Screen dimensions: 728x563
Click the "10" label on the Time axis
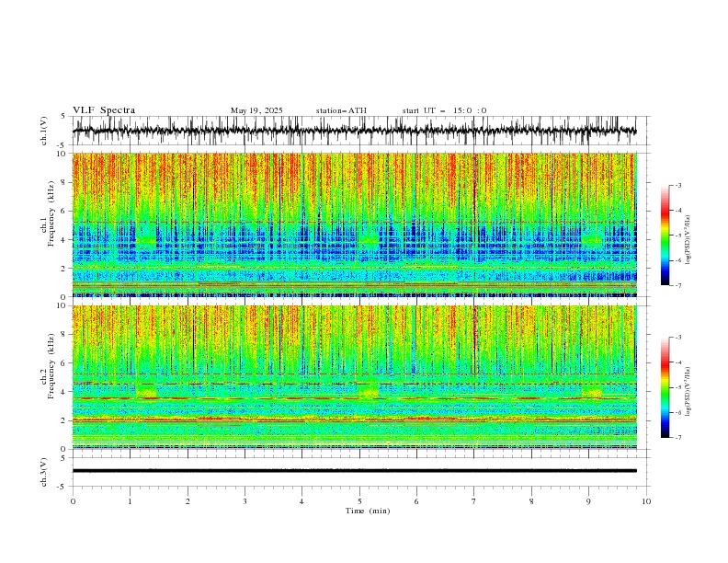pyautogui.click(x=646, y=501)
